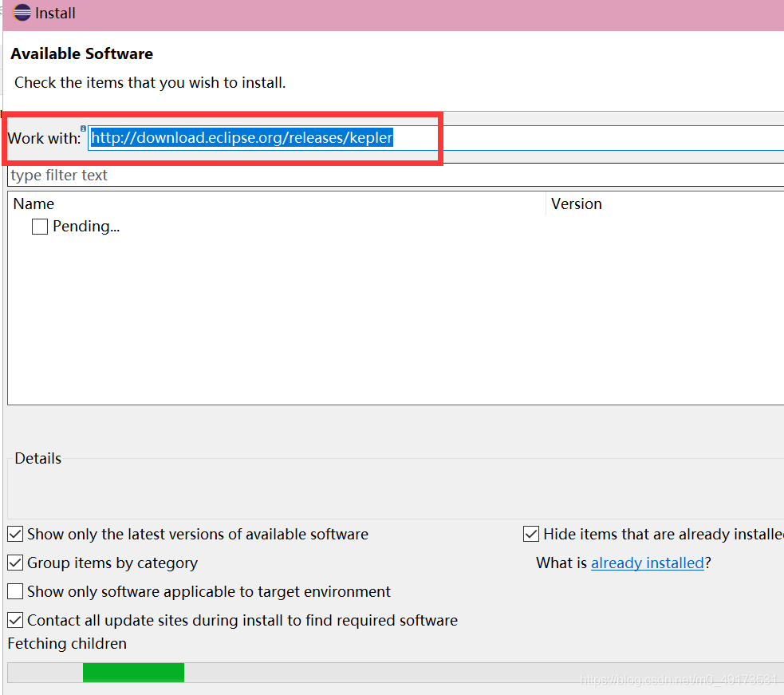Image resolution: width=784 pixels, height=695 pixels.
Task: Click the type filter text box
Action: (396, 175)
